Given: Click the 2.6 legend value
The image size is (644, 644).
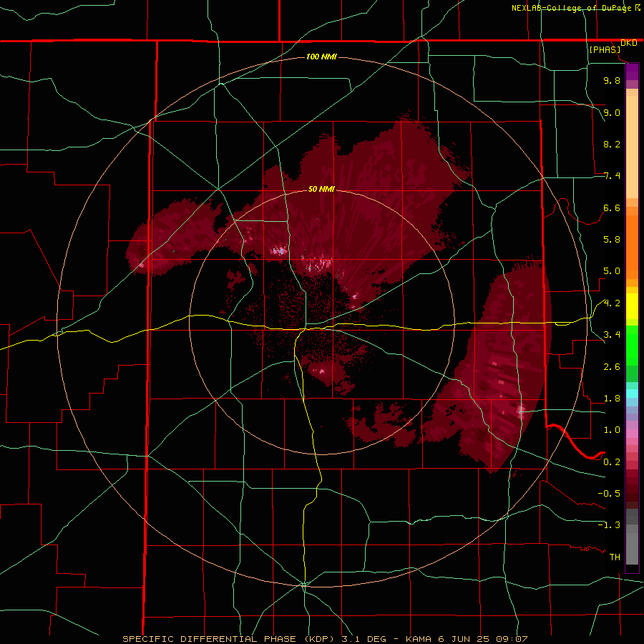Looking at the screenshot, I should click(612, 367).
